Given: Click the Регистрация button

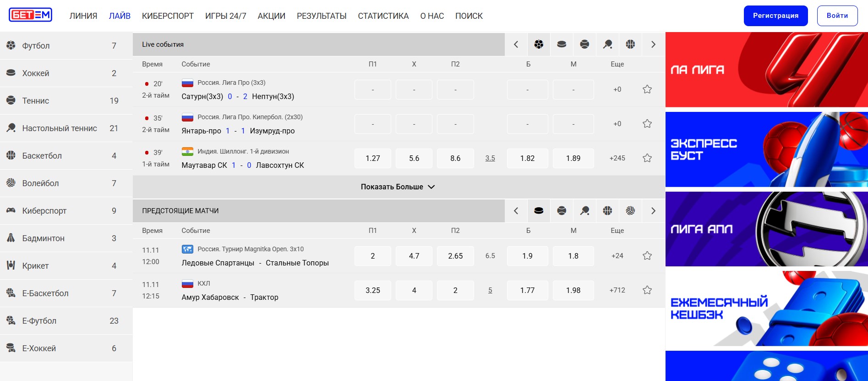Looking at the screenshot, I should [x=775, y=16].
